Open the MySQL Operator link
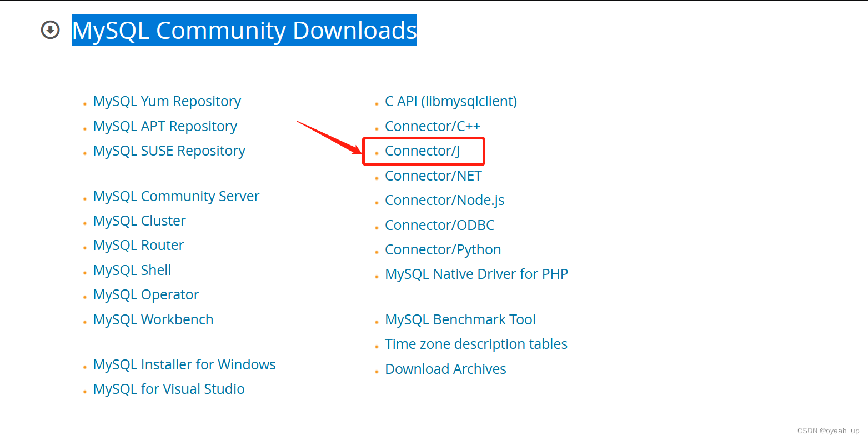The width and height of the screenshot is (868, 440). pos(146,295)
